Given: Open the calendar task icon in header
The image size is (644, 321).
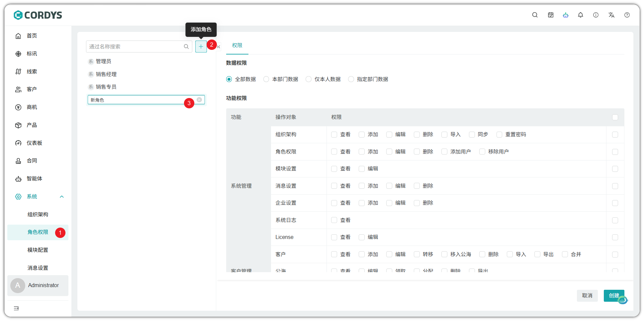Looking at the screenshot, I should pyautogui.click(x=550, y=15).
